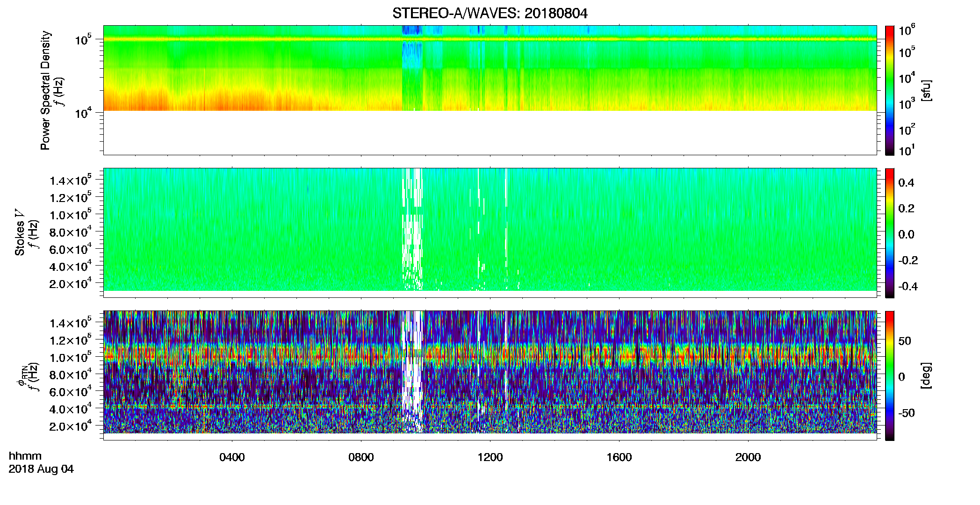Click the [deg] colorbar unit label
Image resolution: width=980 pixels, height=505 pixels.
[926, 375]
